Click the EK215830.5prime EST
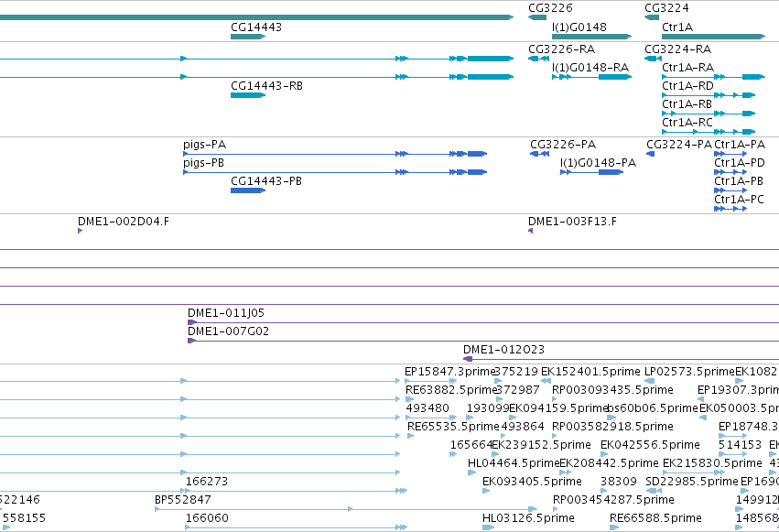Viewport: 779px width, 532px height. [694, 472]
